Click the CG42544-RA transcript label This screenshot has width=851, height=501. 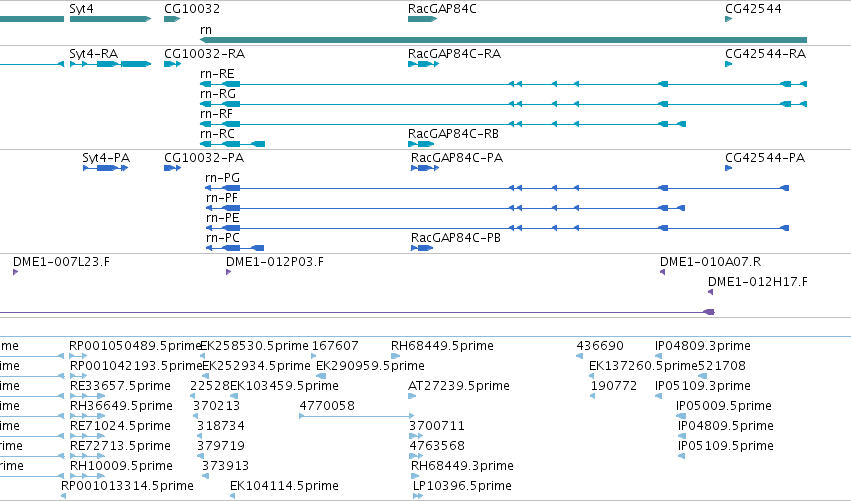[x=766, y=54]
